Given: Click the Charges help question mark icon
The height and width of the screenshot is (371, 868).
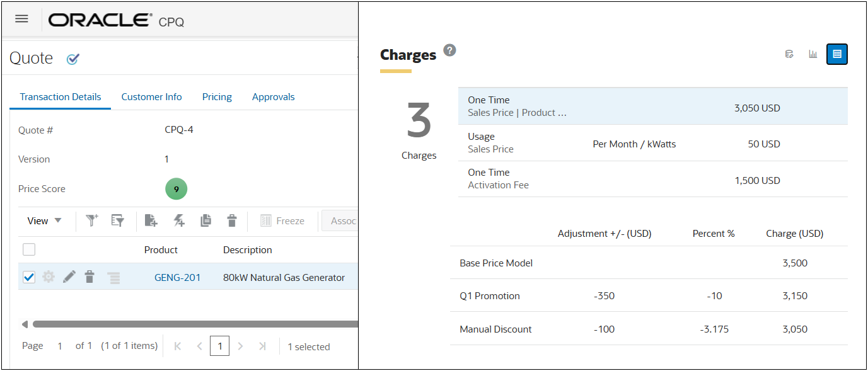Looking at the screenshot, I should tap(449, 50).
